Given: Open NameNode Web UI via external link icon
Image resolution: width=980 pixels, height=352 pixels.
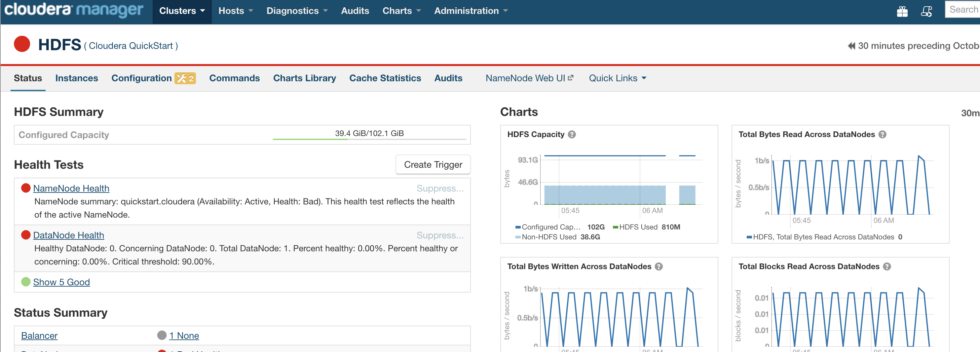Looking at the screenshot, I should tap(571, 77).
